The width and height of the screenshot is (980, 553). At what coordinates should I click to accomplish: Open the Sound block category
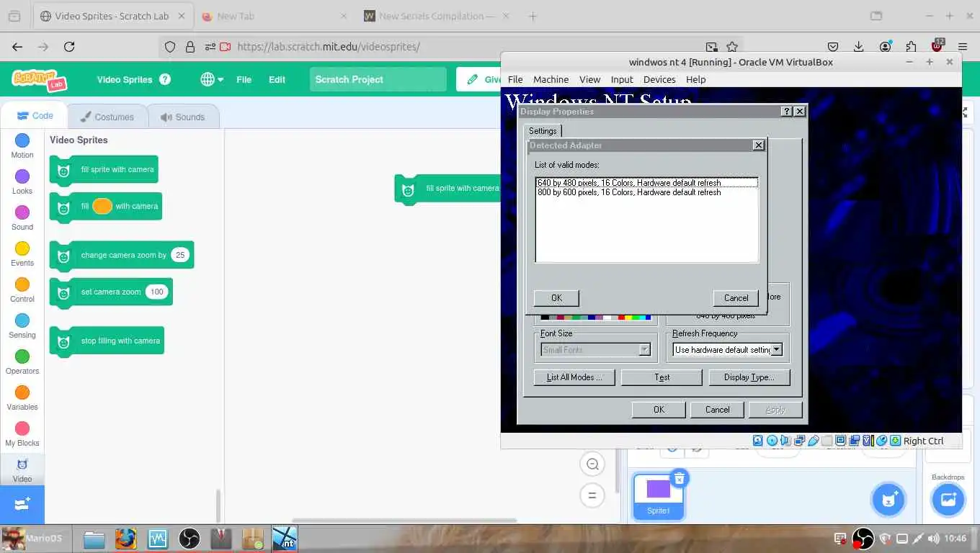click(22, 212)
